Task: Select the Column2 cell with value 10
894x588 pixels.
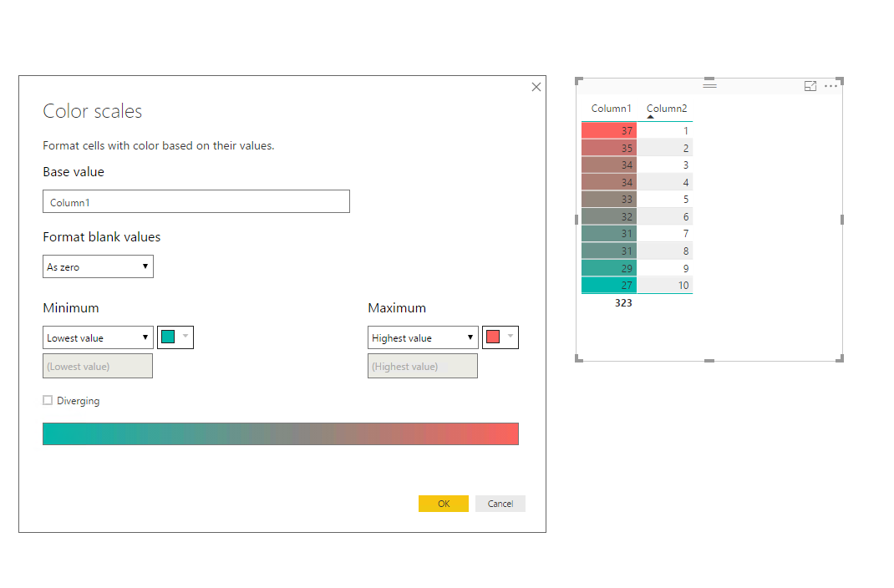Action: [665, 285]
